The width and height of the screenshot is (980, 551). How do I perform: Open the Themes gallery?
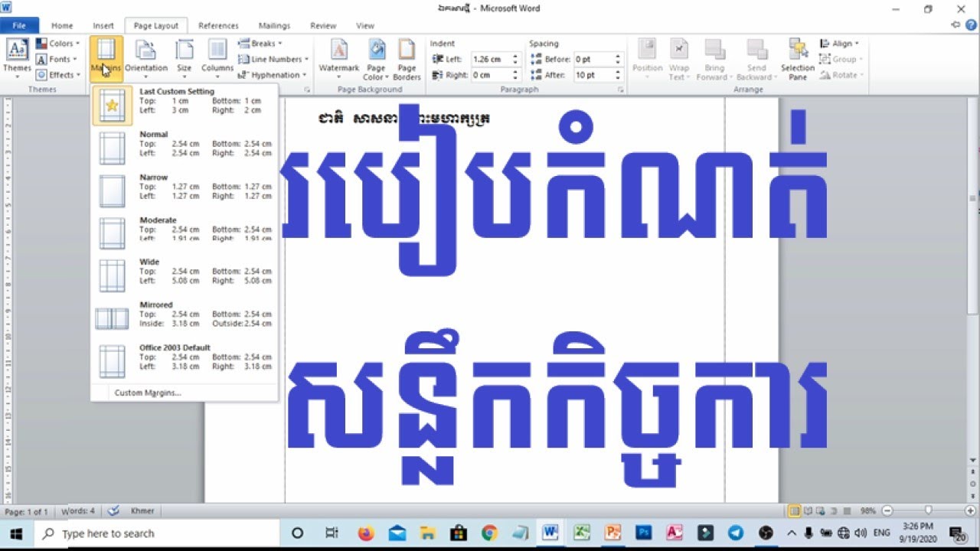[x=17, y=59]
